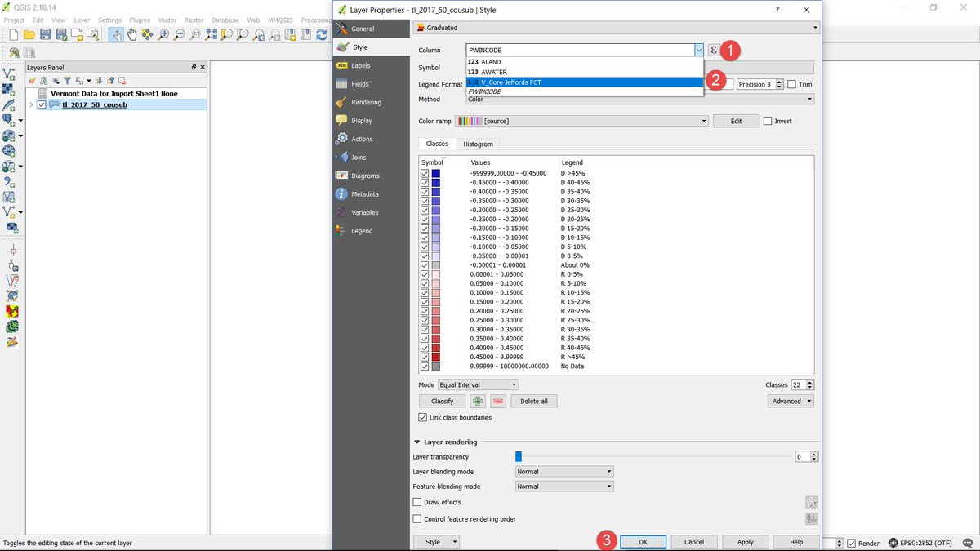The height and width of the screenshot is (551, 980).
Task: Click the color ramp Edit button
Action: click(736, 121)
